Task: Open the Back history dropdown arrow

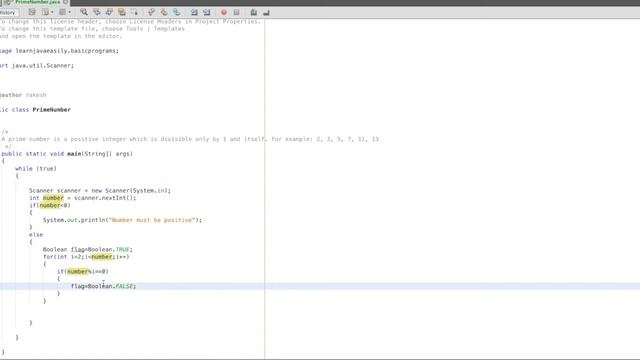Action: [x=52, y=12]
